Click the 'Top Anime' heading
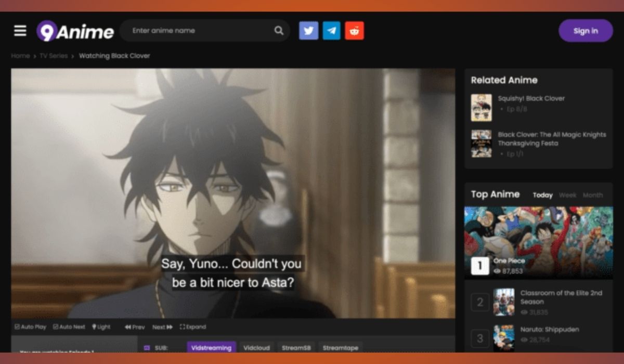624x364 pixels. pos(495,194)
